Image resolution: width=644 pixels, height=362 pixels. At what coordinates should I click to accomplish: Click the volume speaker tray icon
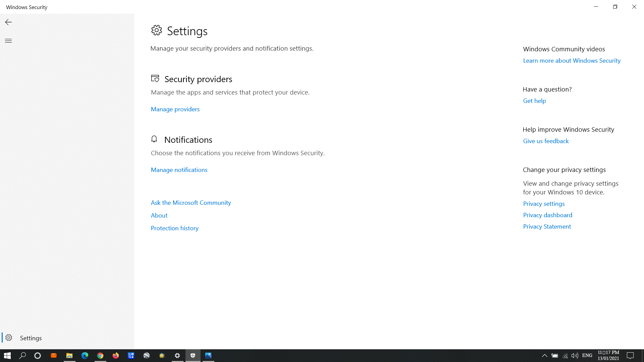(575, 356)
